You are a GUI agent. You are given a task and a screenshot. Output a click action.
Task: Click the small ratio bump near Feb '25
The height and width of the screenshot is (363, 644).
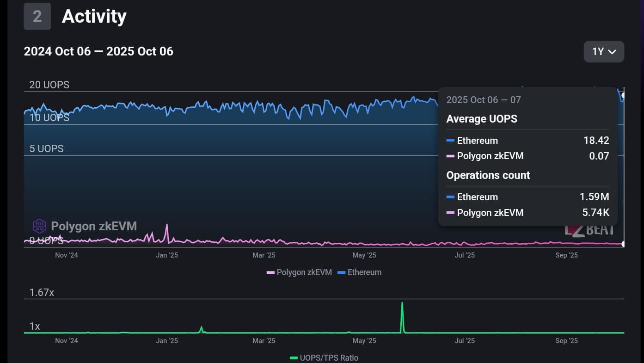[x=201, y=329]
